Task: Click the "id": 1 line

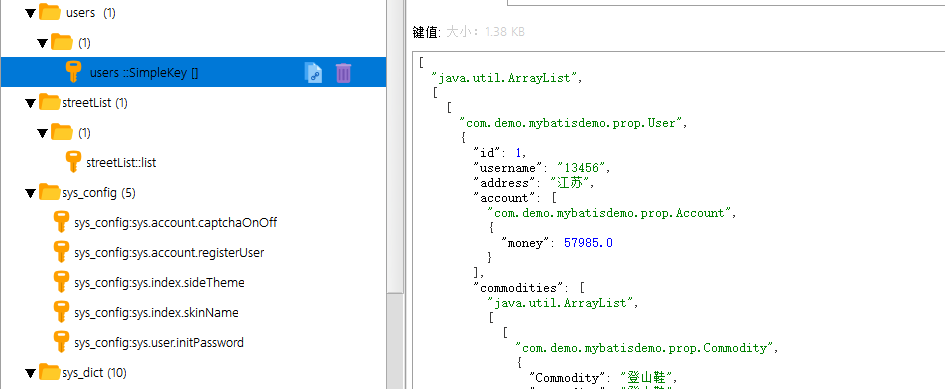Action: (501, 153)
